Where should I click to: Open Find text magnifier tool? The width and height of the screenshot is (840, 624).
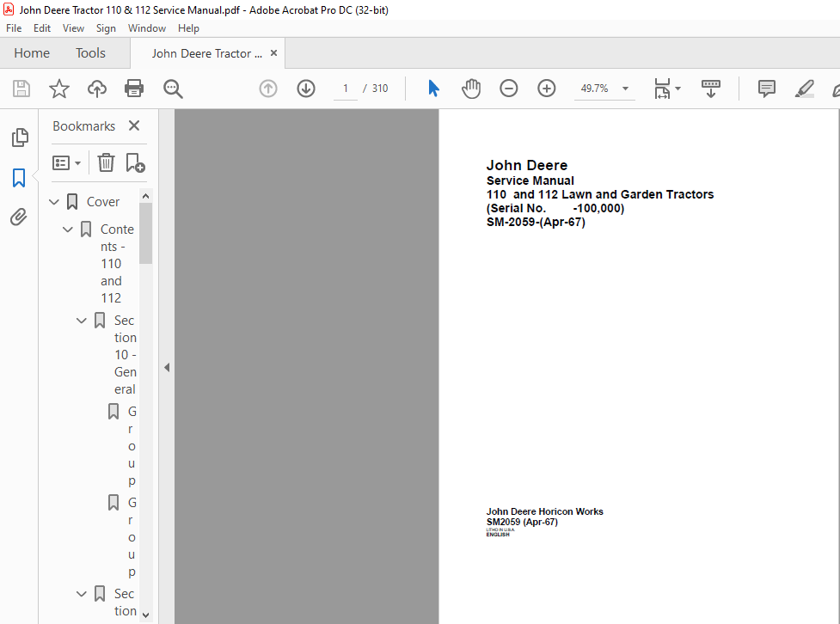[x=173, y=89]
